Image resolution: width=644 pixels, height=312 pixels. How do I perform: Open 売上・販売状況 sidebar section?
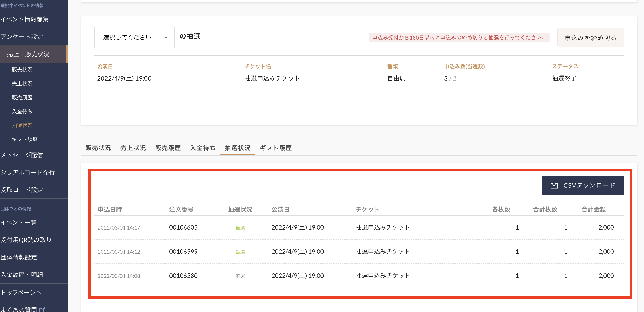pyautogui.click(x=28, y=54)
